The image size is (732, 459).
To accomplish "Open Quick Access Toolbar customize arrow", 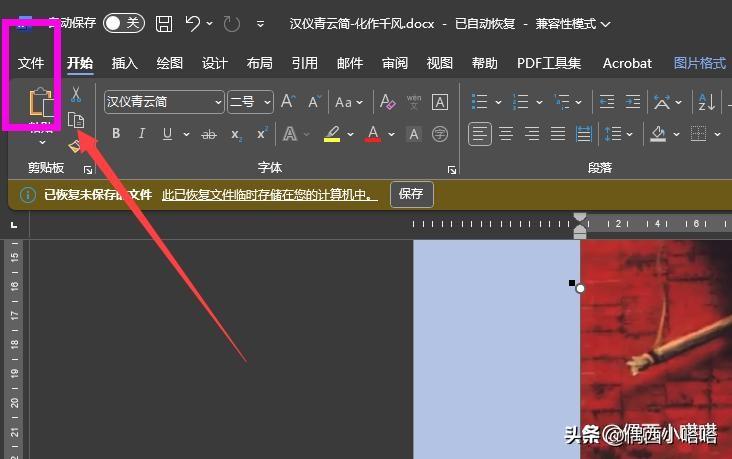I will pyautogui.click(x=260, y=23).
